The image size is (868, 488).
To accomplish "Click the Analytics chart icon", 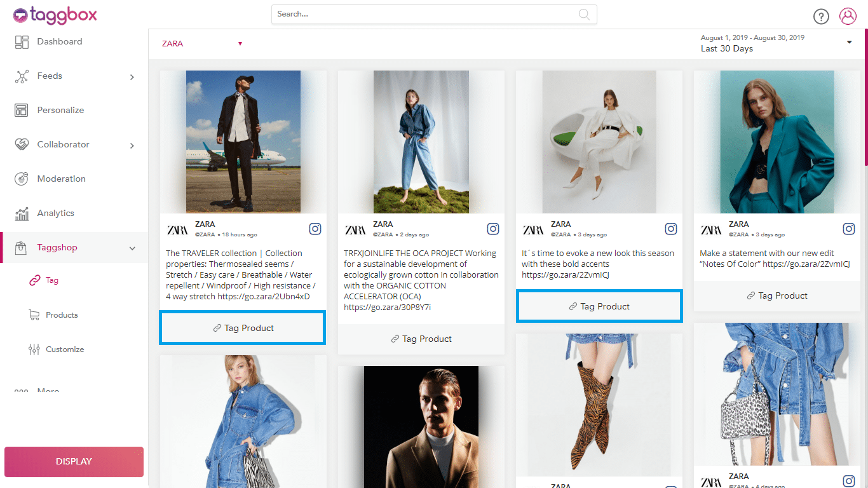I will 22,213.
